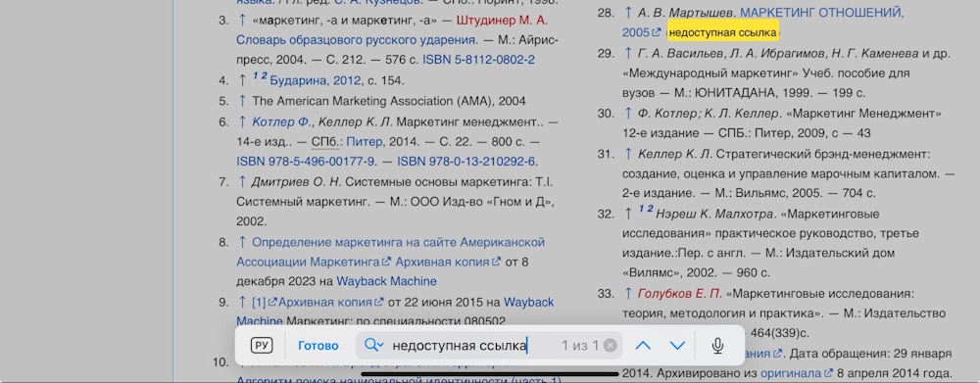980x383 pixels.
Task: Jump back via the up arrow of reference 28
Action: tap(628, 13)
